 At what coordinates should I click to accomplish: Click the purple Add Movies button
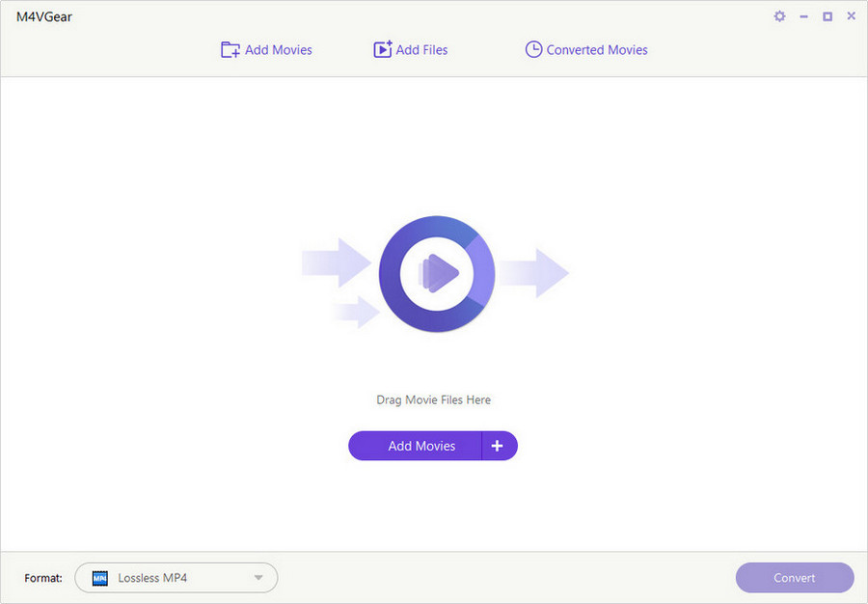tap(415, 446)
